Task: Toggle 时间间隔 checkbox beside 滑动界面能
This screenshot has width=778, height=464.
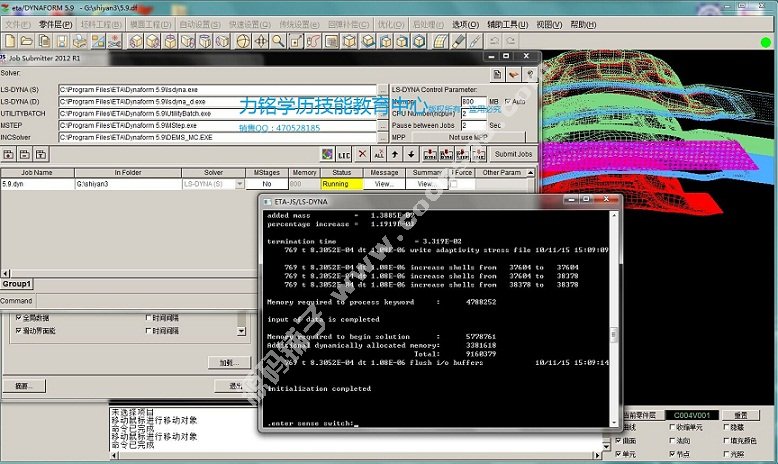Action: point(148,331)
